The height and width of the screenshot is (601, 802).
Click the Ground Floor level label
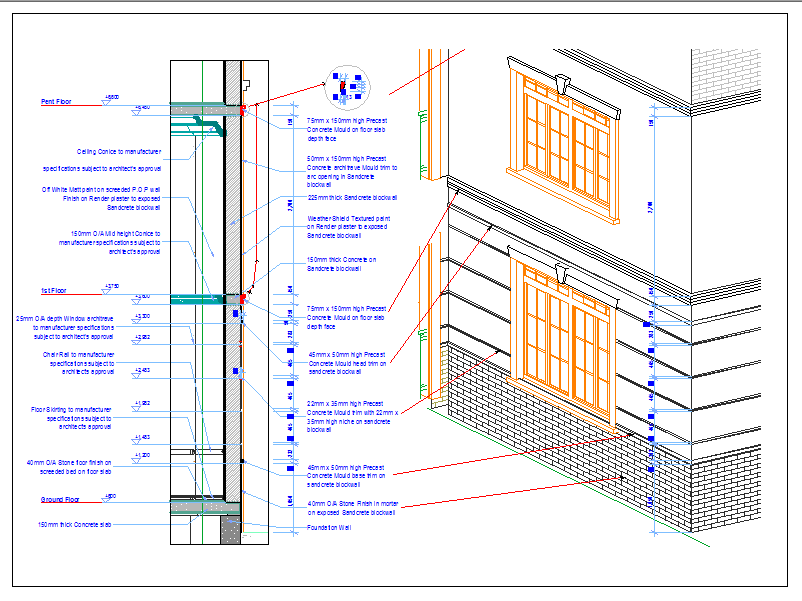(x=60, y=498)
